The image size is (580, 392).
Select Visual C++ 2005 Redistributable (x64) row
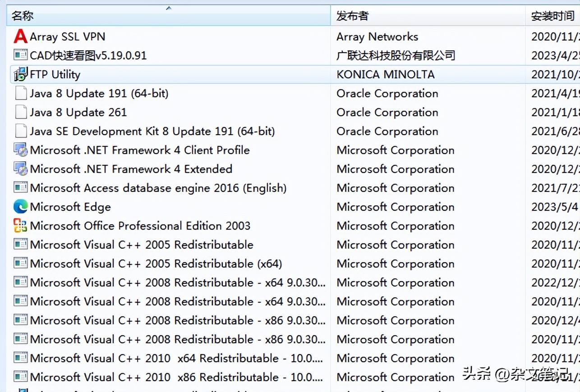pos(156,264)
